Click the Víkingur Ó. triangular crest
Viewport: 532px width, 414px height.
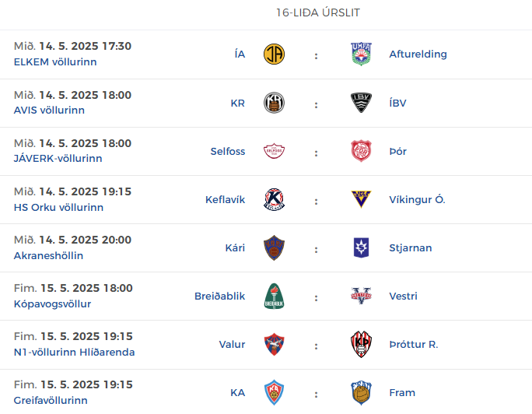point(361,199)
